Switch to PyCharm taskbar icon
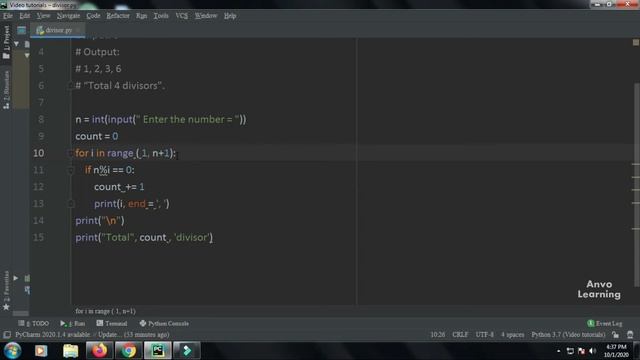 pyautogui.click(x=158, y=351)
